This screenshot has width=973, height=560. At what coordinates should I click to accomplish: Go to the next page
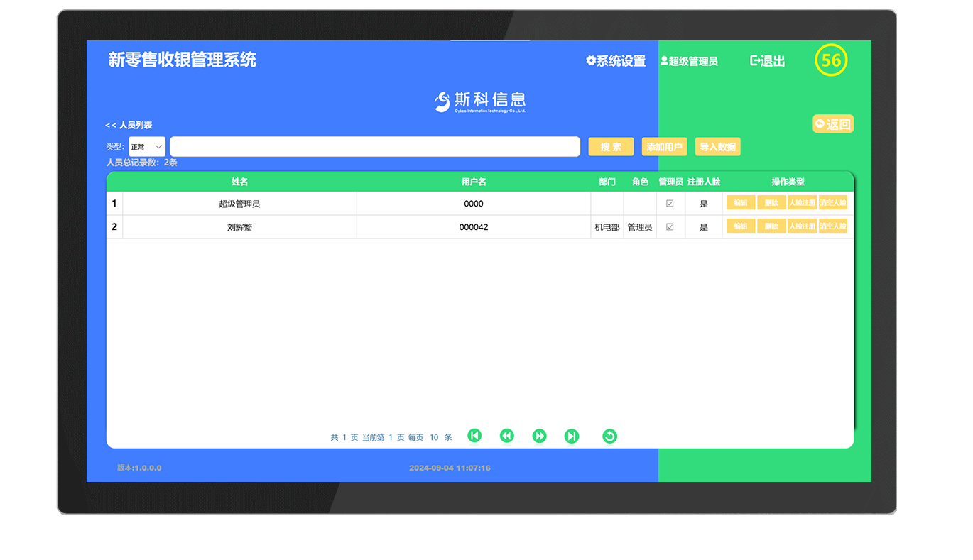pyautogui.click(x=540, y=436)
